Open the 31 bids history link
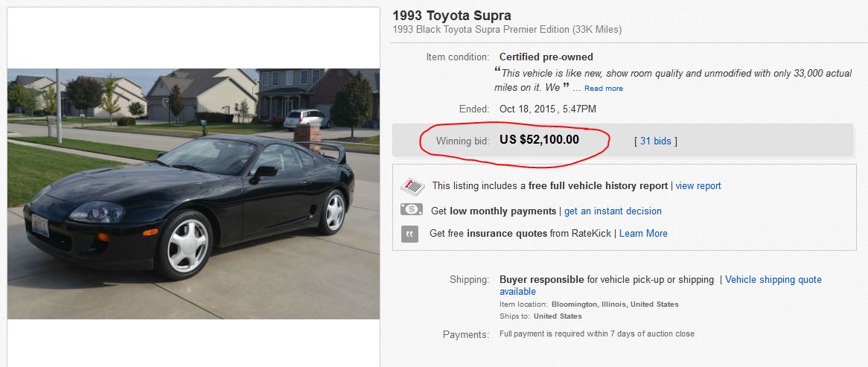This screenshot has width=868, height=367. [655, 141]
